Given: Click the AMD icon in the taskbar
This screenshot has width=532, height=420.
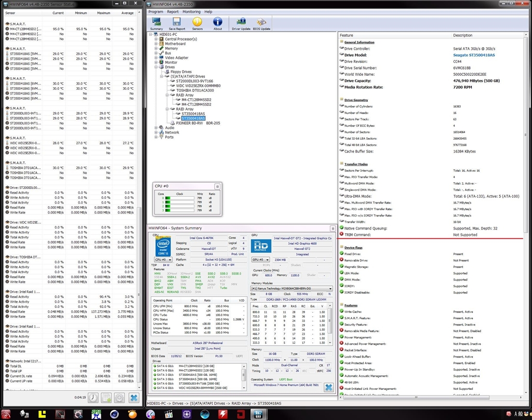Looking at the screenshot, I should [241, 414].
